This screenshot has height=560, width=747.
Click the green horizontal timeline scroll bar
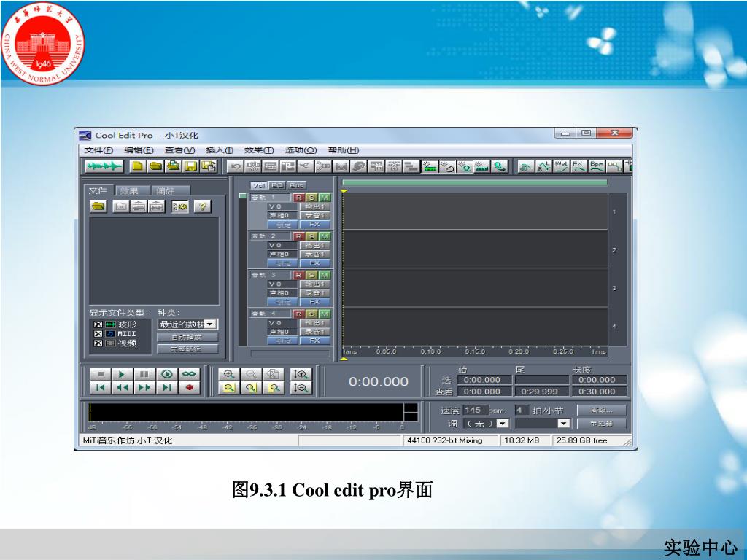pyautogui.click(x=475, y=182)
